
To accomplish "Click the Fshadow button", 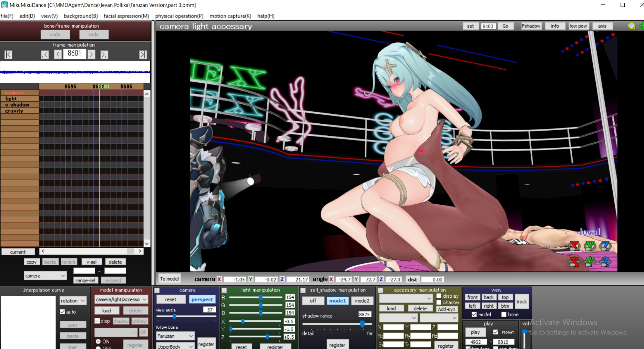I will click(531, 26).
